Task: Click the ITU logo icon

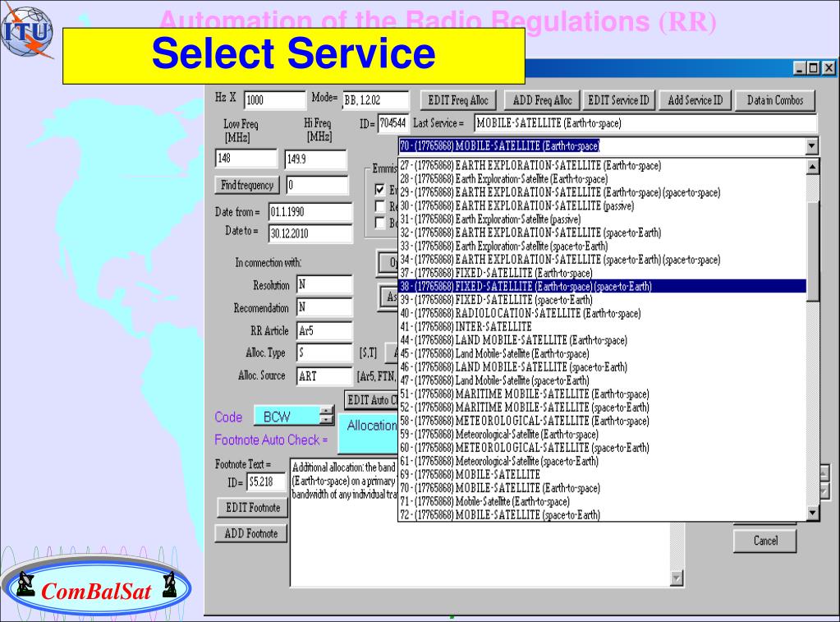Action: 27,32
